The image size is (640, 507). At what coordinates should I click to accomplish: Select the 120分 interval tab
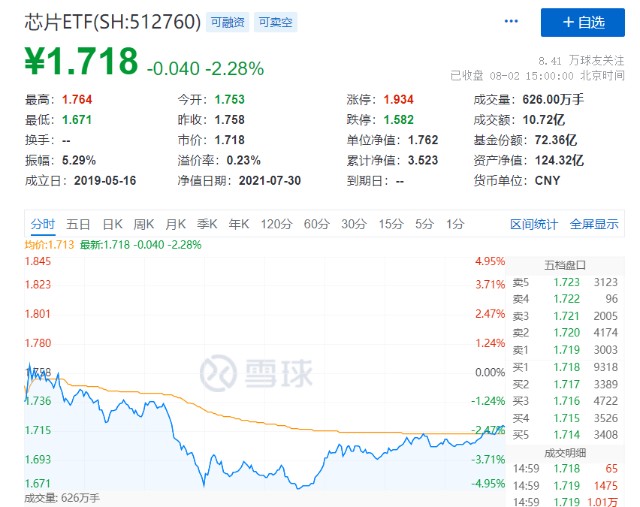tap(276, 224)
